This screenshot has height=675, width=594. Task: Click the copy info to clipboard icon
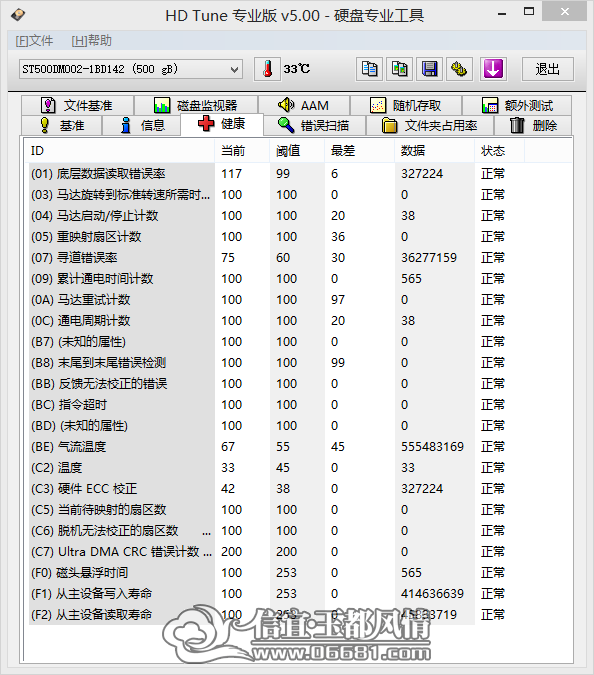click(x=369, y=69)
